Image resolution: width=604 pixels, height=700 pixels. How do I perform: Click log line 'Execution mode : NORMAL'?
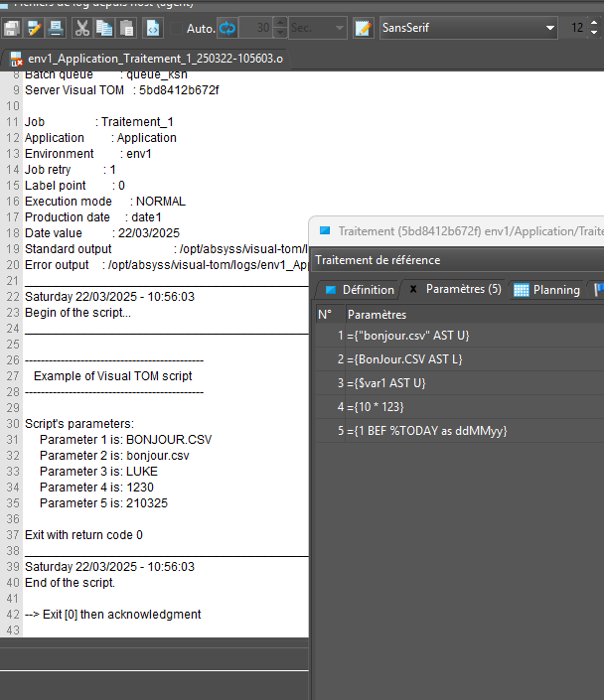click(105, 202)
